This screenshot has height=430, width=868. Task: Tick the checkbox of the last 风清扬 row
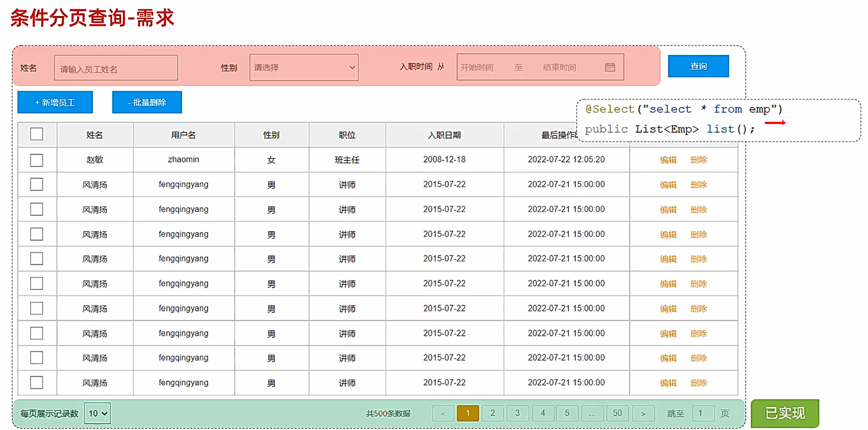pyautogui.click(x=37, y=382)
